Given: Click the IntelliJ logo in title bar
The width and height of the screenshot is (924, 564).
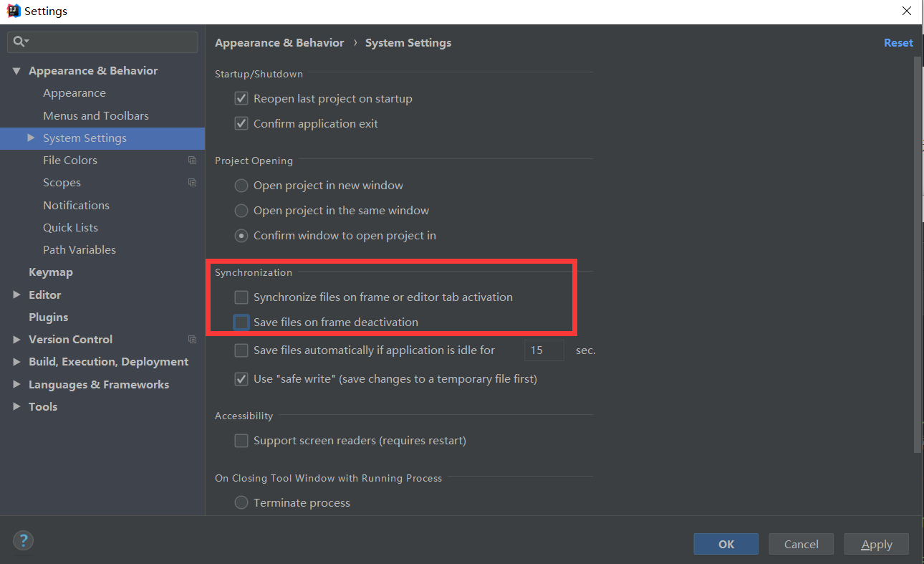Looking at the screenshot, I should (x=13, y=11).
